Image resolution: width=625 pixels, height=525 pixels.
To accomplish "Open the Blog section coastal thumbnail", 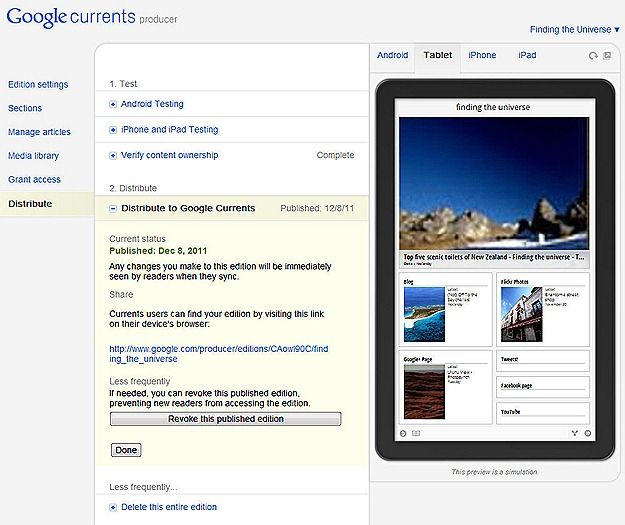I will point(425,315).
